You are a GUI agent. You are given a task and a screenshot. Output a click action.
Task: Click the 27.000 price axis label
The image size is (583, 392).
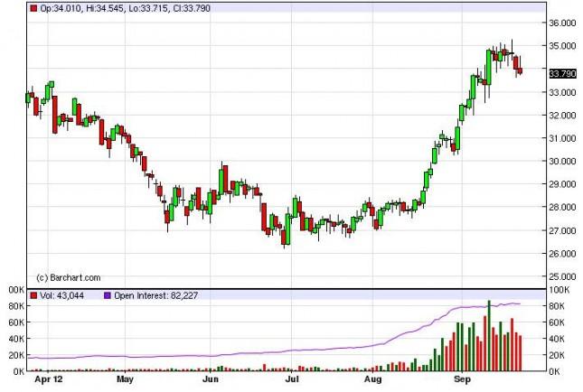(562, 230)
